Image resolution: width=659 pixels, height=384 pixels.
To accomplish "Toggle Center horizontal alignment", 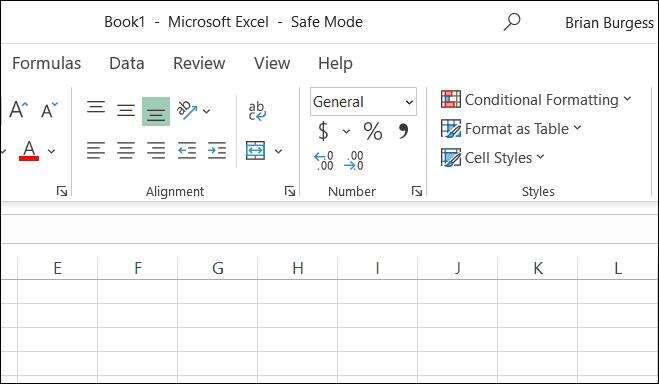I will click(x=126, y=150).
